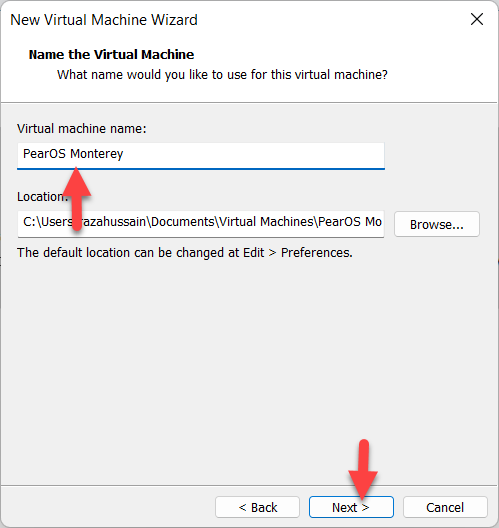
Task: Click the word Monterey in name field
Action: coord(96,154)
